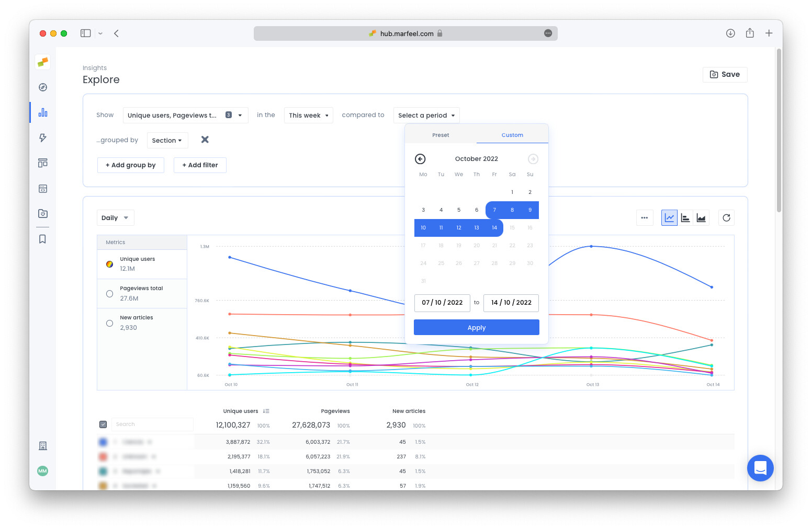Switch to the Preset tab
Screen dimensions: 812x529
441,135
